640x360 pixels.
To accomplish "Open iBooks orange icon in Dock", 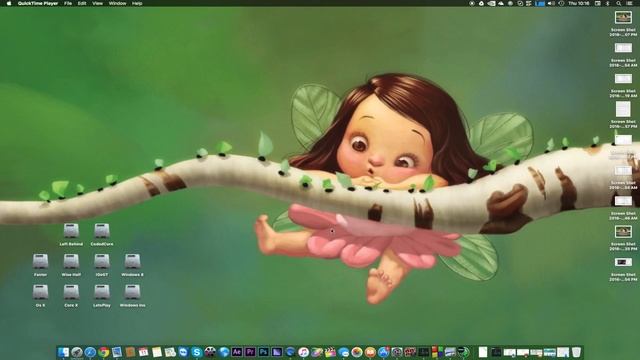I will tap(370, 352).
